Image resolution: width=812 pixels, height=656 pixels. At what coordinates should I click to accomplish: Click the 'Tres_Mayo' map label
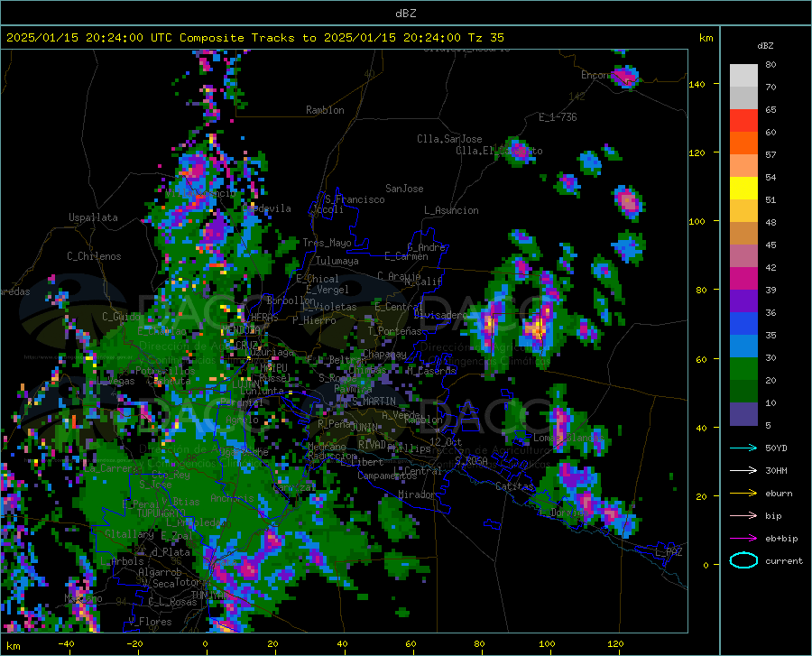point(327,243)
